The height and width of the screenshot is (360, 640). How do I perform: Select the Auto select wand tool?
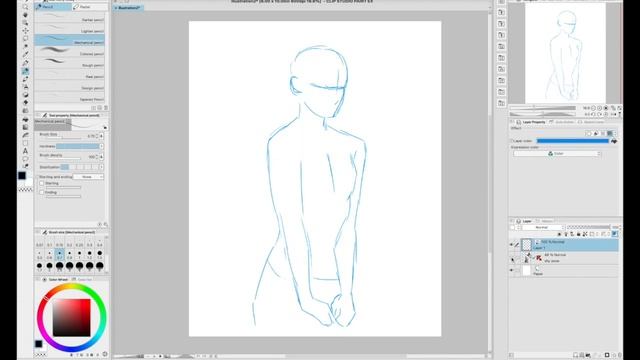pos(25,47)
